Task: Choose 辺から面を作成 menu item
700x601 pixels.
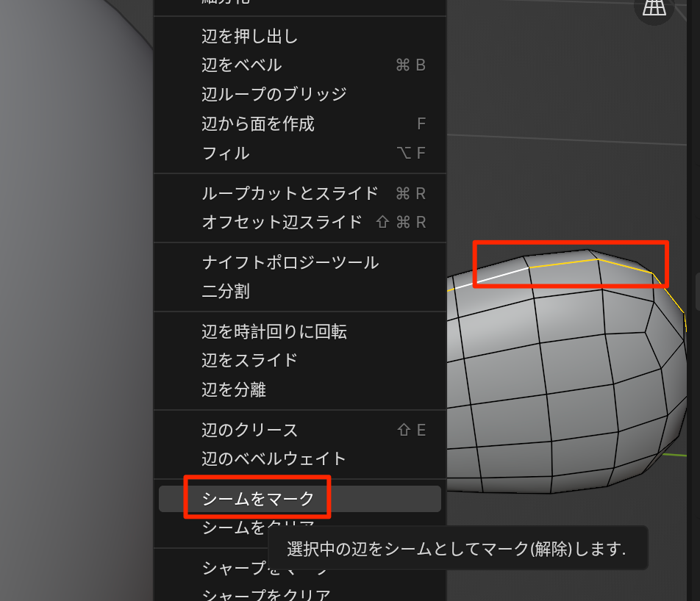Action: click(x=257, y=124)
